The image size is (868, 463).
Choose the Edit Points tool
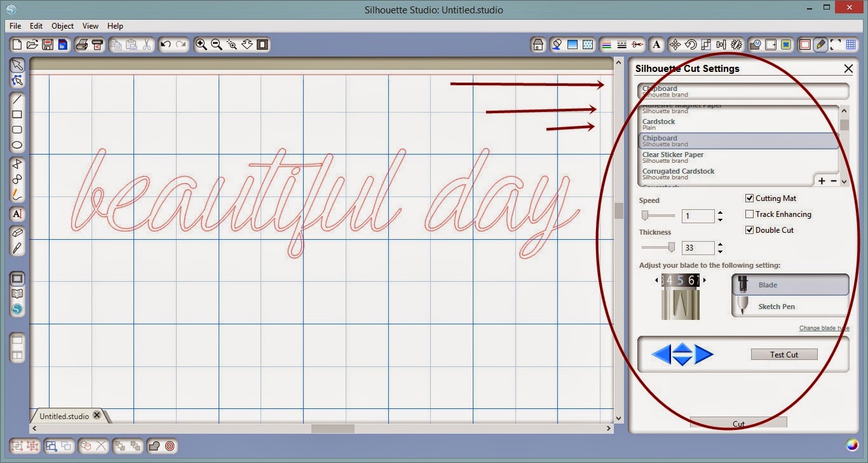(17, 80)
